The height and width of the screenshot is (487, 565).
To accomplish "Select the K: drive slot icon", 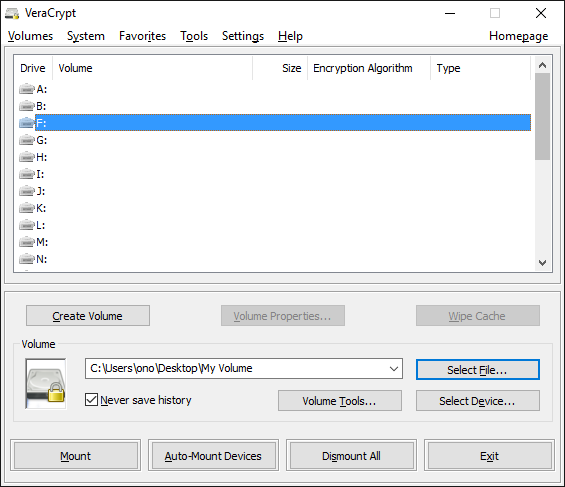I will (x=27, y=208).
